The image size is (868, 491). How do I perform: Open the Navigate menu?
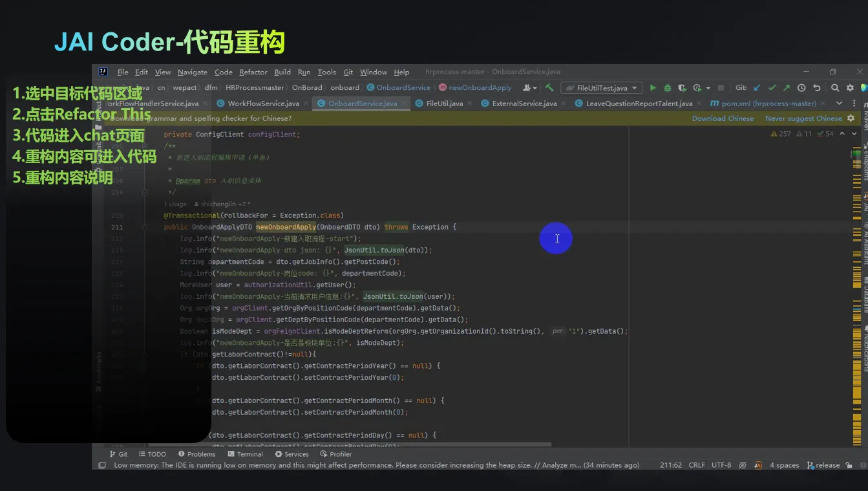[193, 72]
